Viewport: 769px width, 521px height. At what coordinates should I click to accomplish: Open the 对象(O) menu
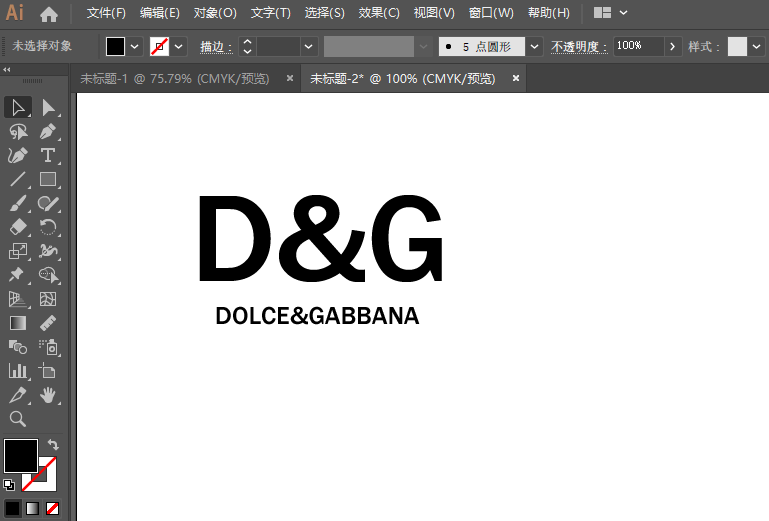[x=215, y=13]
